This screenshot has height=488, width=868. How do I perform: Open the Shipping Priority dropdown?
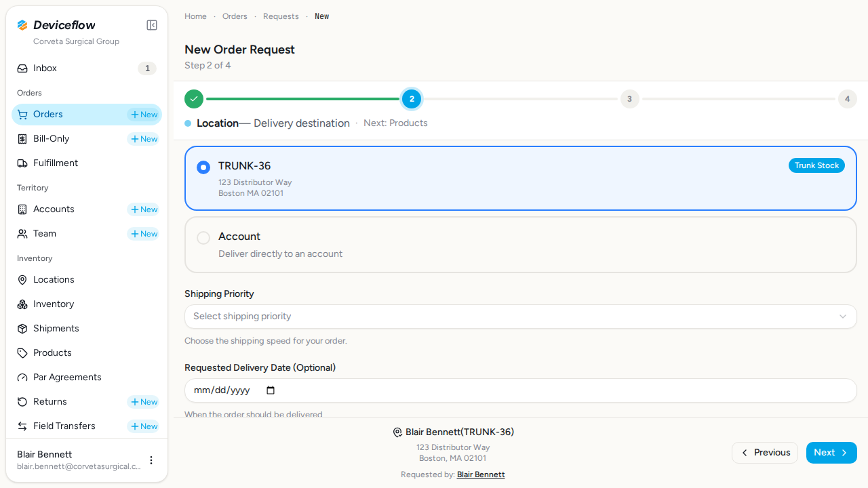coord(521,317)
